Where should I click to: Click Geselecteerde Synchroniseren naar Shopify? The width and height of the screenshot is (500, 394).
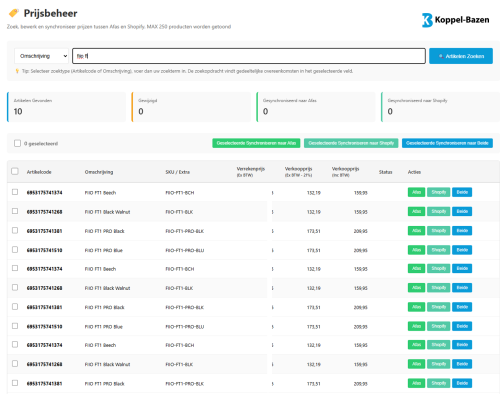click(x=351, y=143)
